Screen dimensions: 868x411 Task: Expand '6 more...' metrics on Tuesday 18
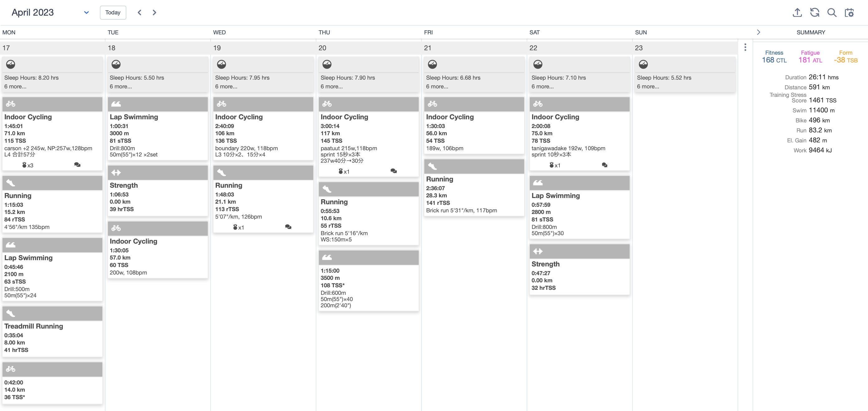121,87
